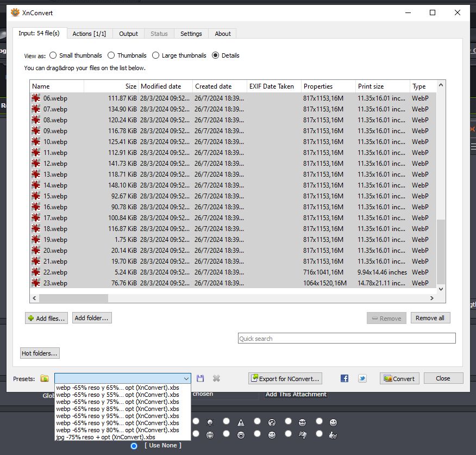Click the file icon for 18.webp
476x455 pixels.
36,229
